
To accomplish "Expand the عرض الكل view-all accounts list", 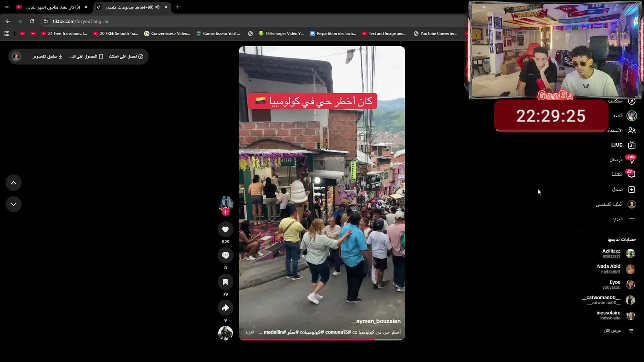I will coord(619,331).
